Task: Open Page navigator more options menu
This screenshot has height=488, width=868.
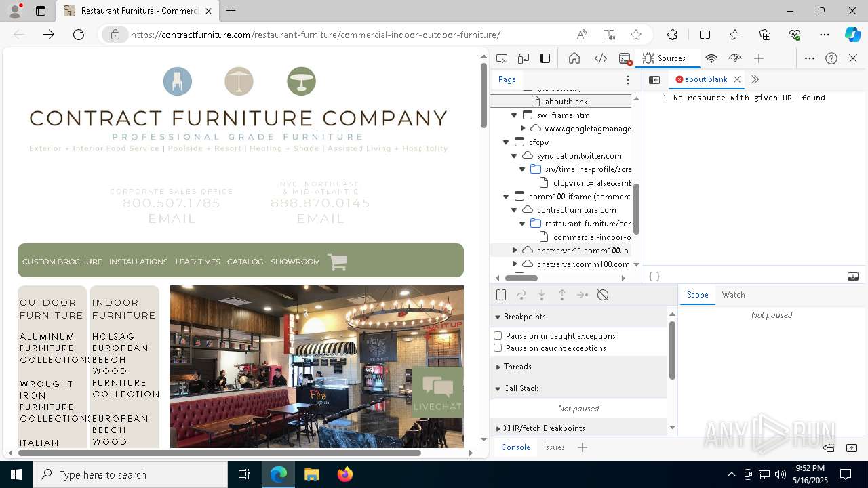Action: 628,79
